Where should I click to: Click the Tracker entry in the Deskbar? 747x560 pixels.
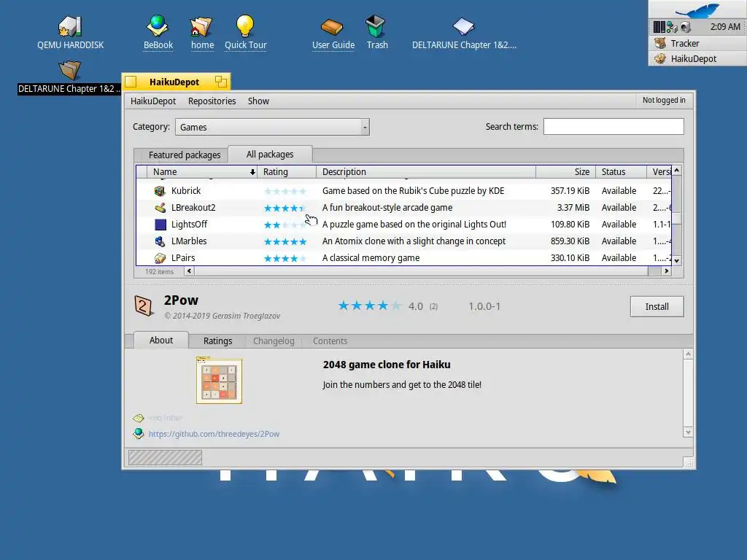(x=697, y=43)
